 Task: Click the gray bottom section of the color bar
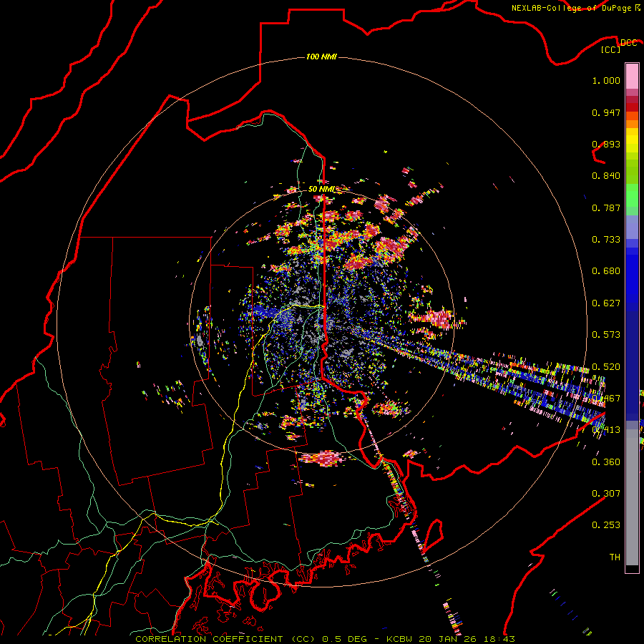632,497
